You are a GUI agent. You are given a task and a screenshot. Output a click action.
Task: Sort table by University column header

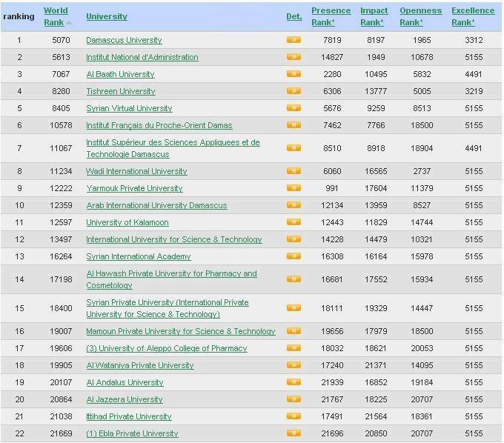107,16
